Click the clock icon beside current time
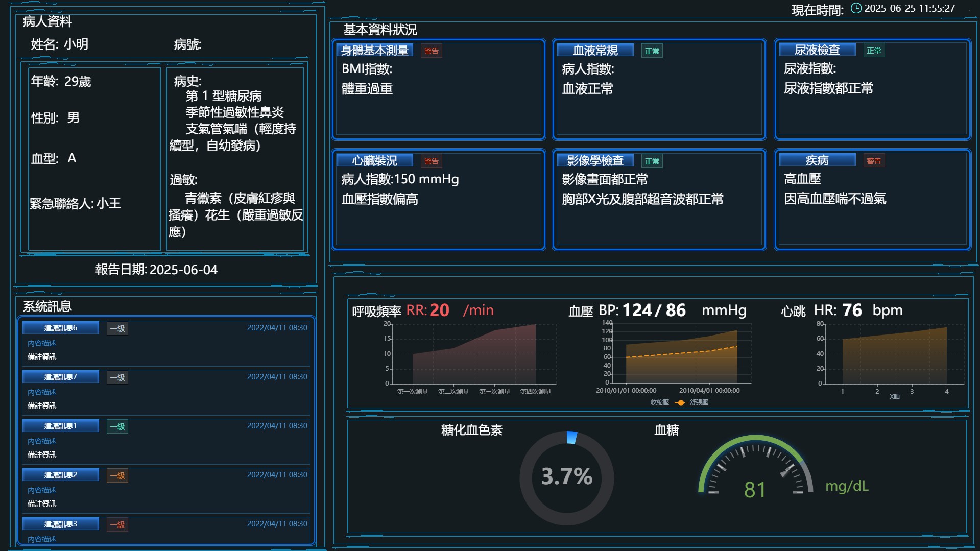The image size is (980, 551). [x=856, y=8]
